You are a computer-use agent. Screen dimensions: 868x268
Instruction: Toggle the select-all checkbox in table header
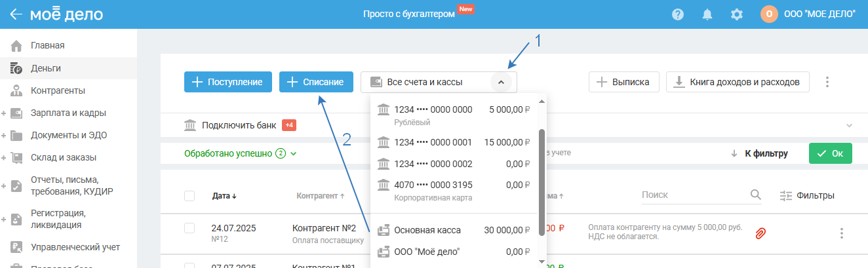[189, 195]
